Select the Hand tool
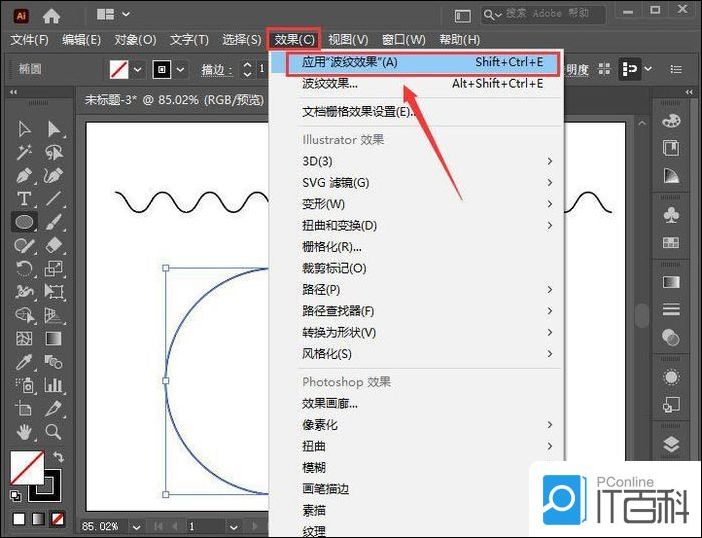This screenshot has height=538, width=702. [24, 431]
